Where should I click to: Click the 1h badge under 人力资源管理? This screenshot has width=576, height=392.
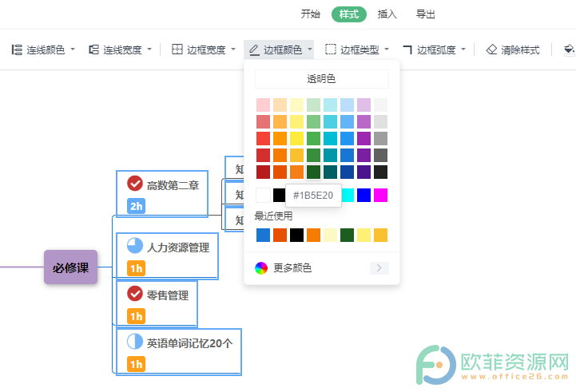[137, 269]
